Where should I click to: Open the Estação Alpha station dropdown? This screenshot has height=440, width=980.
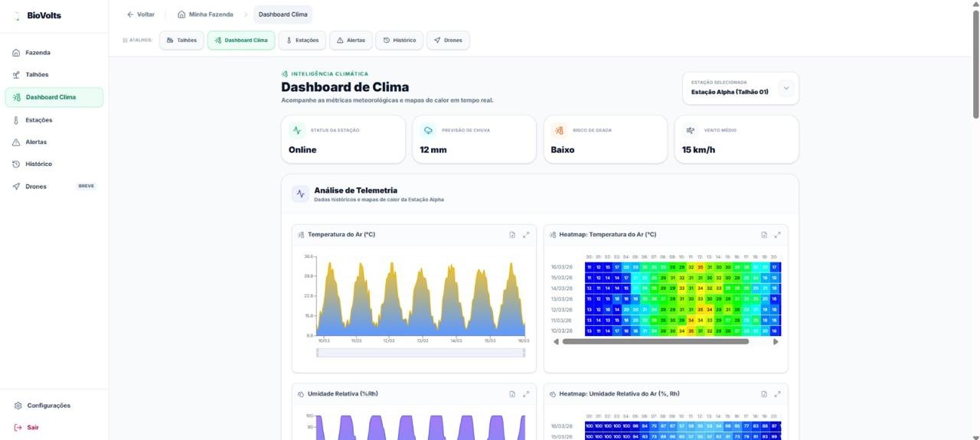coord(786,88)
